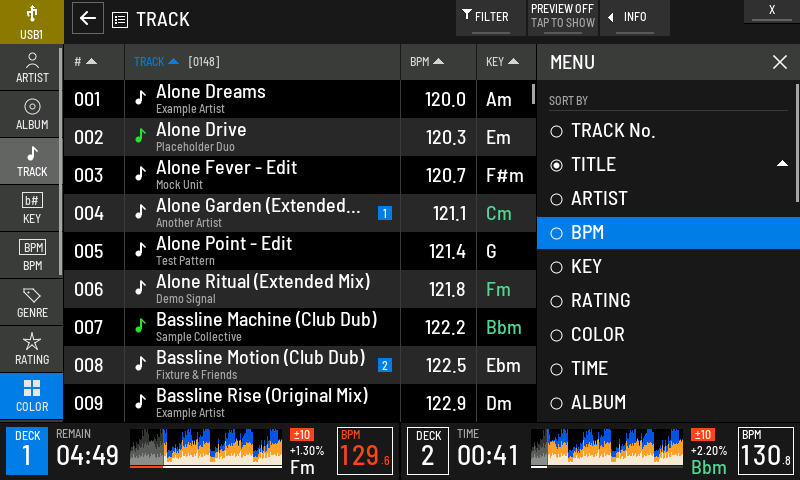This screenshot has width=800, height=480.
Task: Open the ARTIST browse category
Action: click(32, 68)
